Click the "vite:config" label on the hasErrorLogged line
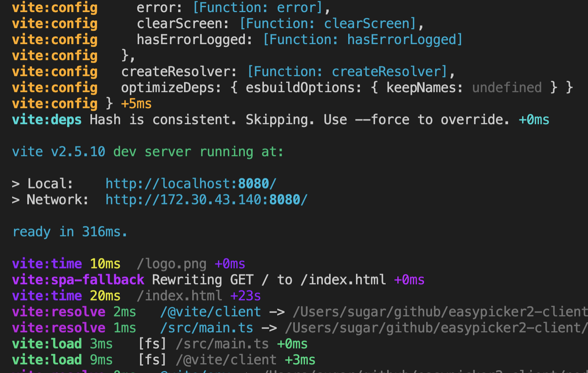This screenshot has height=373, width=588. click(x=55, y=40)
